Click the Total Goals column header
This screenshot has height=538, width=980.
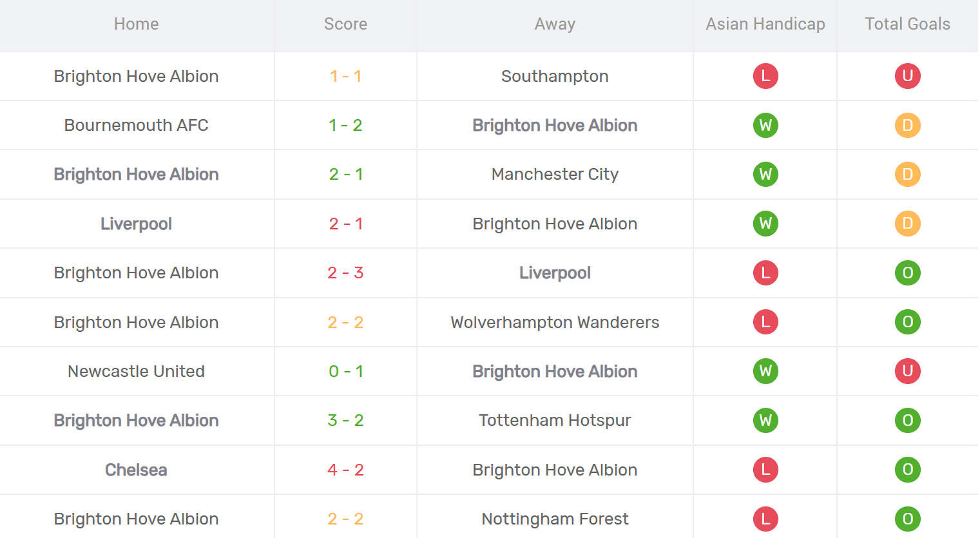[x=907, y=24]
